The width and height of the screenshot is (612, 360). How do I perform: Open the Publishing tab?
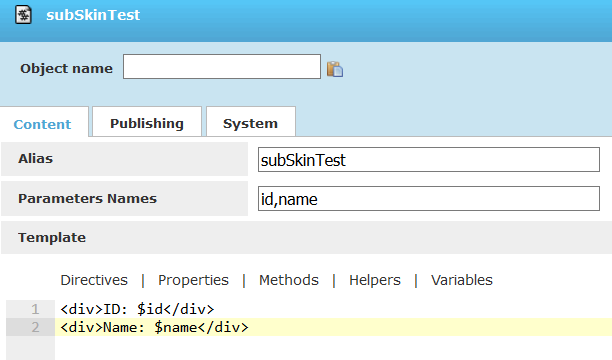click(147, 122)
